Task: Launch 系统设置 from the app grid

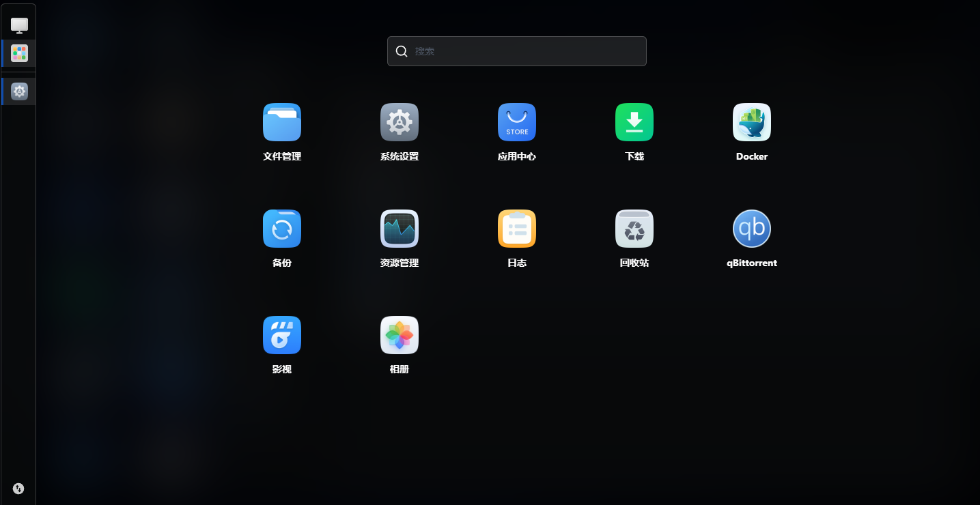Action: [x=400, y=122]
